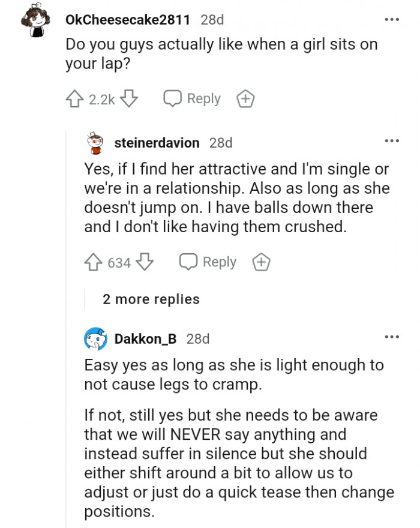The height and width of the screenshot is (528, 420).
Task: Visit OkCheesecake2811's profile via username
Action: click(127, 20)
